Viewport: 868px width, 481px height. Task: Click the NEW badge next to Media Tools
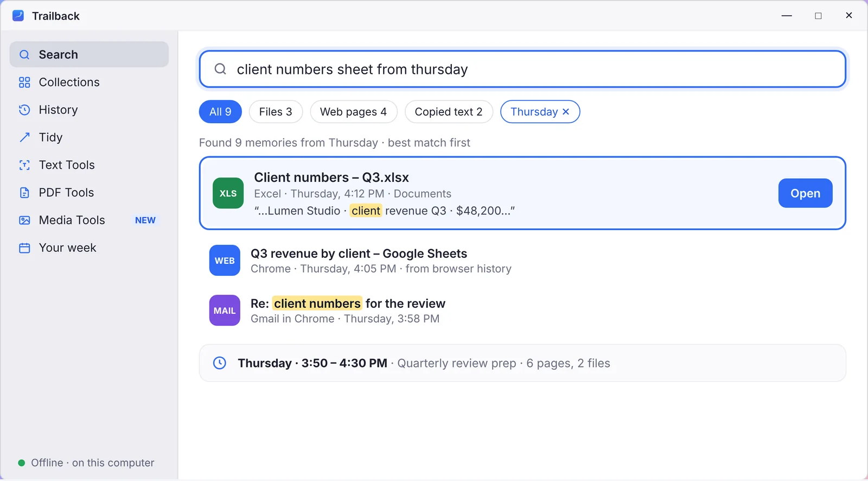pyautogui.click(x=145, y=220)
